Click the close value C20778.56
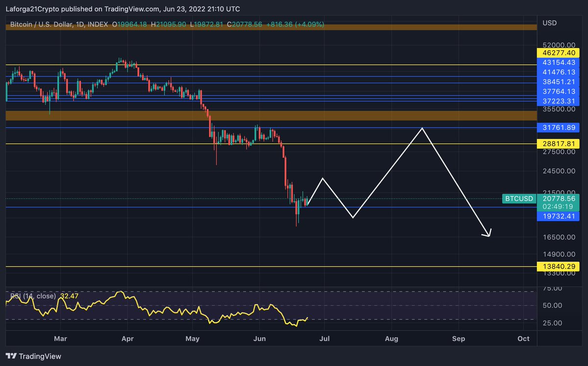 pyautogui.click(x=244, y=24)
